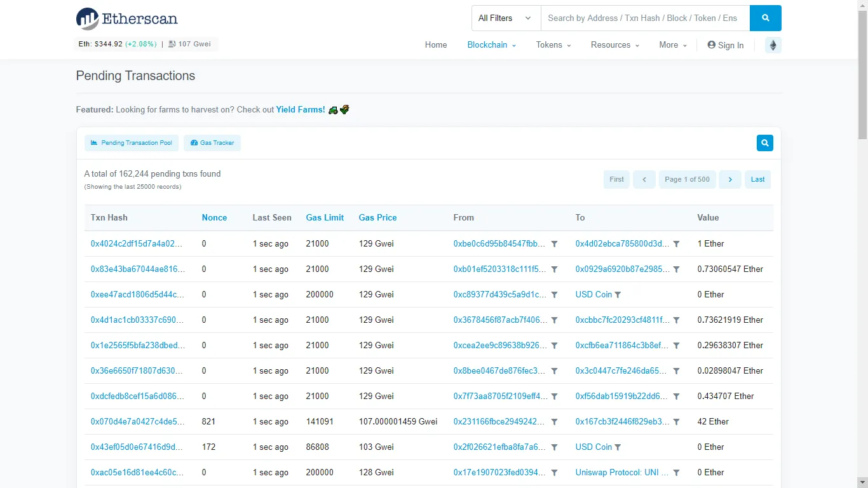Go to Home in the navigation

(436, 45)
